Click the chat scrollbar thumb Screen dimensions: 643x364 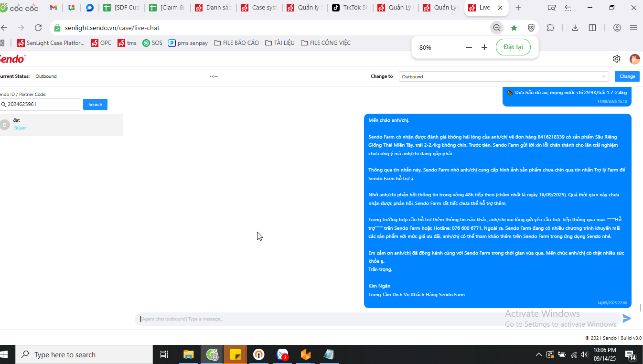[641, 308]
